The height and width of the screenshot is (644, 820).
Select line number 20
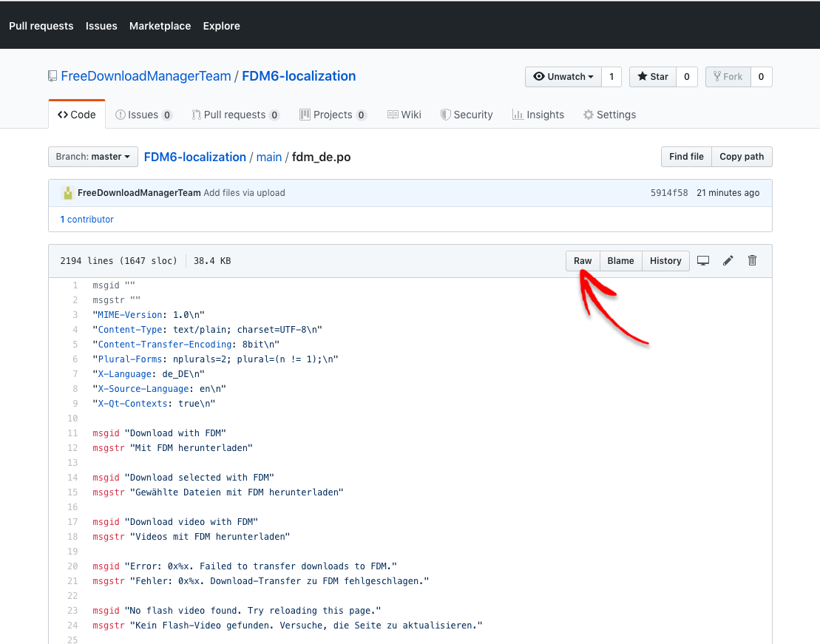[72, 566]
